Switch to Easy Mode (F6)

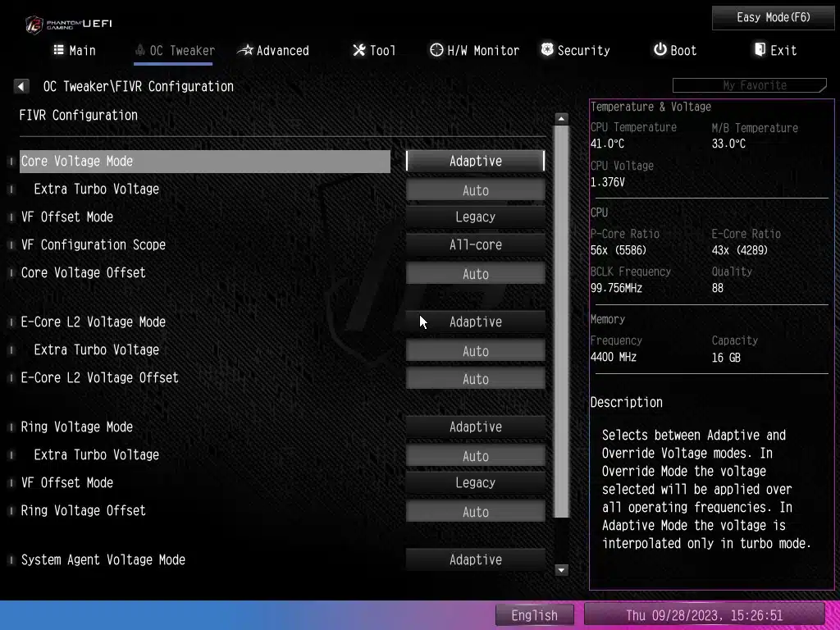773,17
